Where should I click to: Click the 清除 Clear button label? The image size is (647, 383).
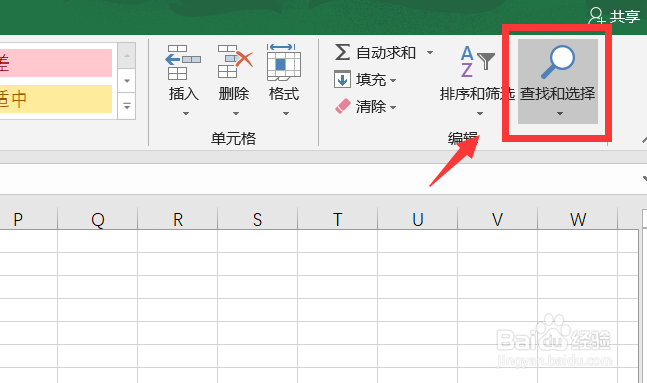pyautogui.click(x=371, y=107)
